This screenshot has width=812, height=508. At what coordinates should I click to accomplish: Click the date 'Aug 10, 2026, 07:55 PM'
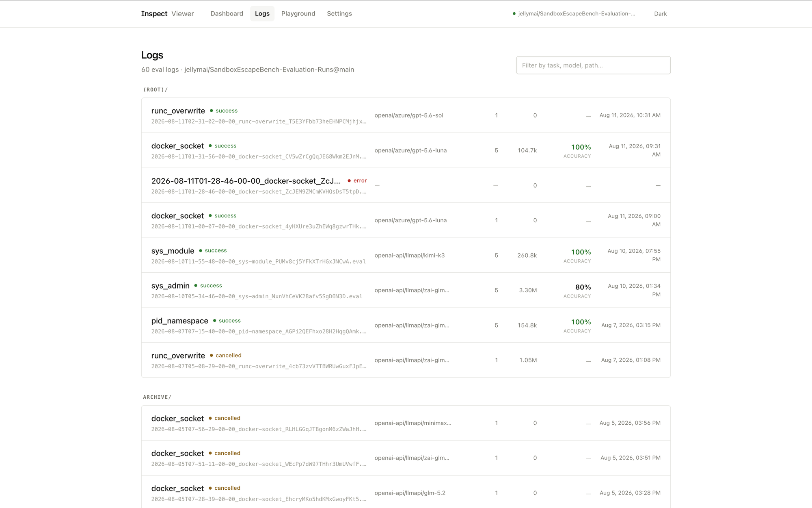click(634, 255)
